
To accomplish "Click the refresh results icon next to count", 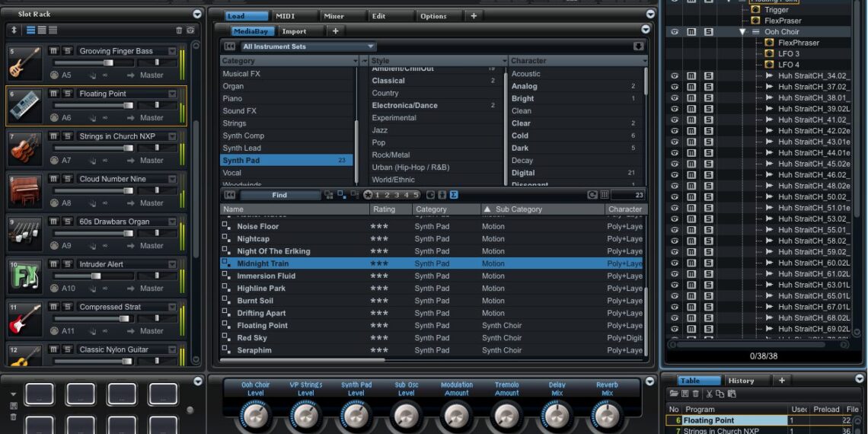I will click(x=592, y=195).
